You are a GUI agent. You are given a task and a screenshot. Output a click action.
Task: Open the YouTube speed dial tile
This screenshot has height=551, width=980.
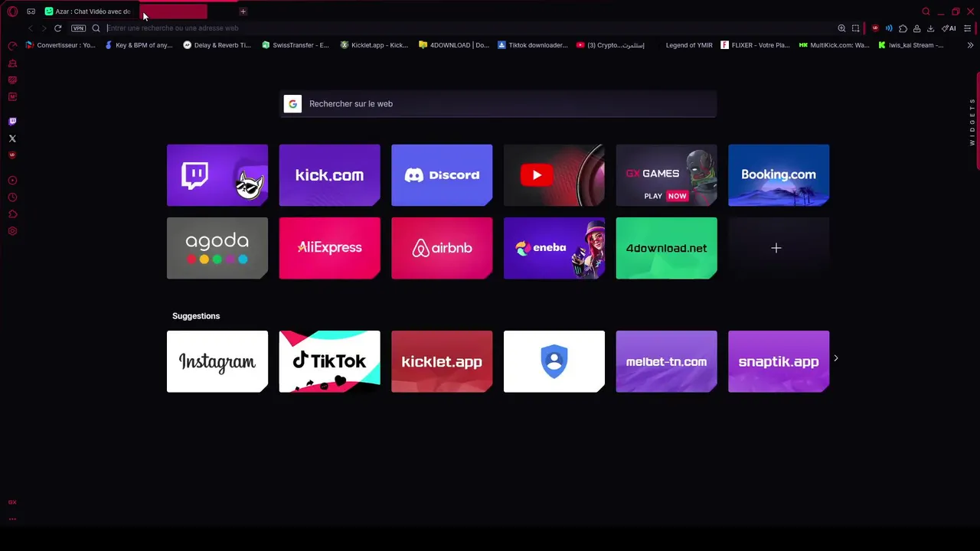click(554, 175)
